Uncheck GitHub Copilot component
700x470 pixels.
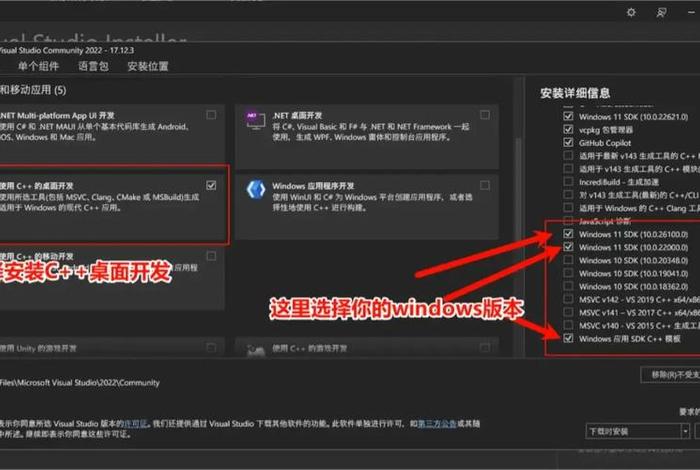568,142
